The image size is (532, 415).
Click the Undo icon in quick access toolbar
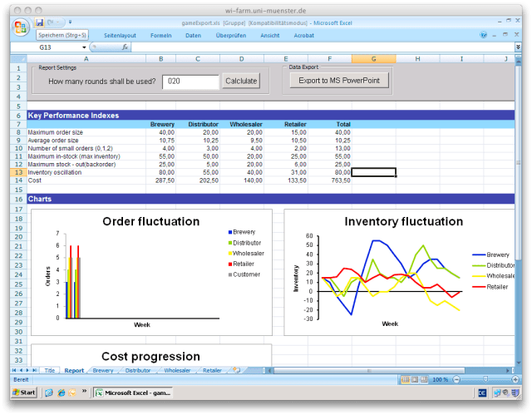click(51, 22)
